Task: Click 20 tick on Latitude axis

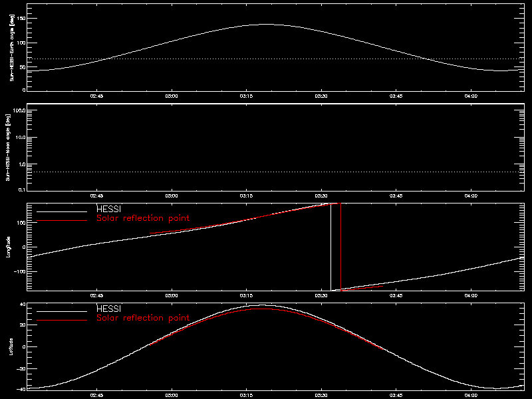Action: (23, 325)
